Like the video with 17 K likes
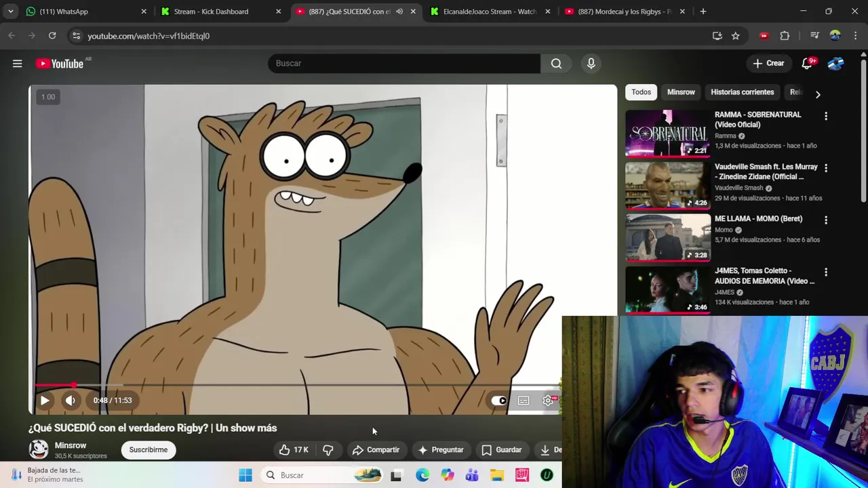Image resolution: width=868 pixels, height=488 pixels. (294, 449)
